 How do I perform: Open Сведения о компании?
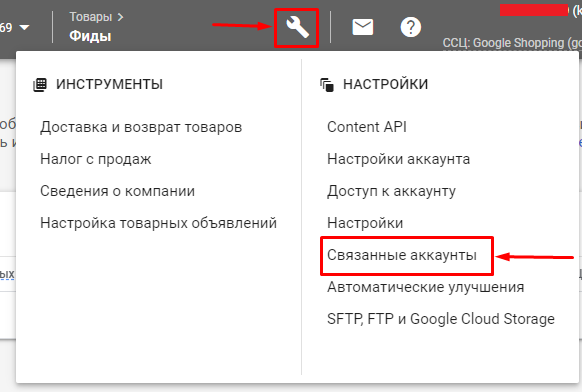[x=117, y=191]
